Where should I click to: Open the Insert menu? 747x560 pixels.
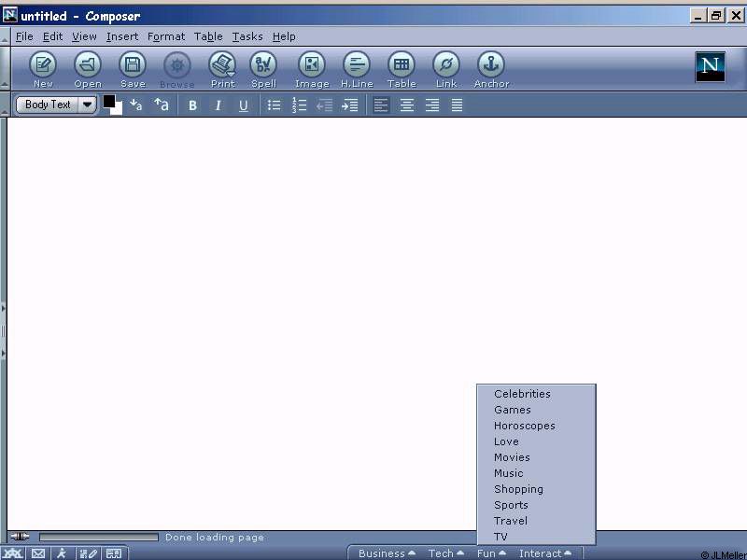pyautogui.click(x=122, y=36)
